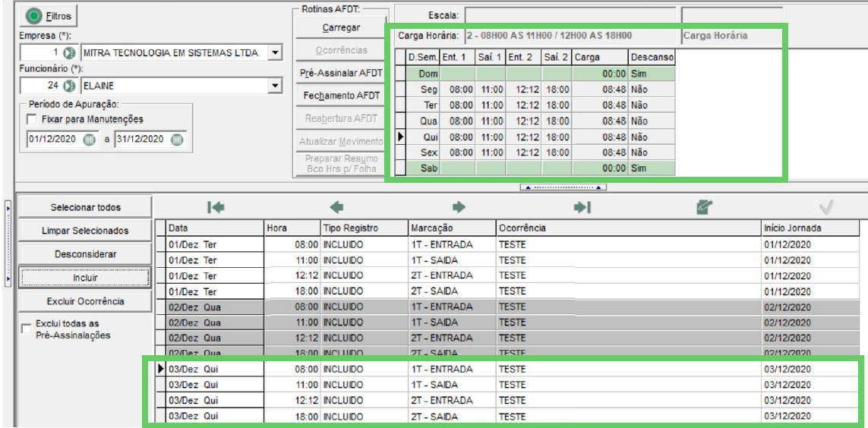Open Funcionário dropdown ELAINE
This screenshot has width=868, height=428.
pyautogui.click(x=276, y=86)
